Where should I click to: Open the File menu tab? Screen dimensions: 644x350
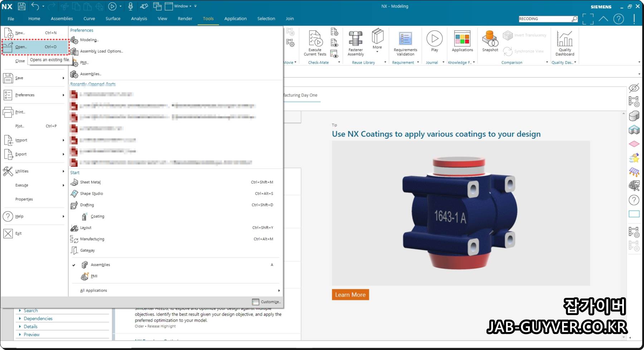tap(11, 19)
